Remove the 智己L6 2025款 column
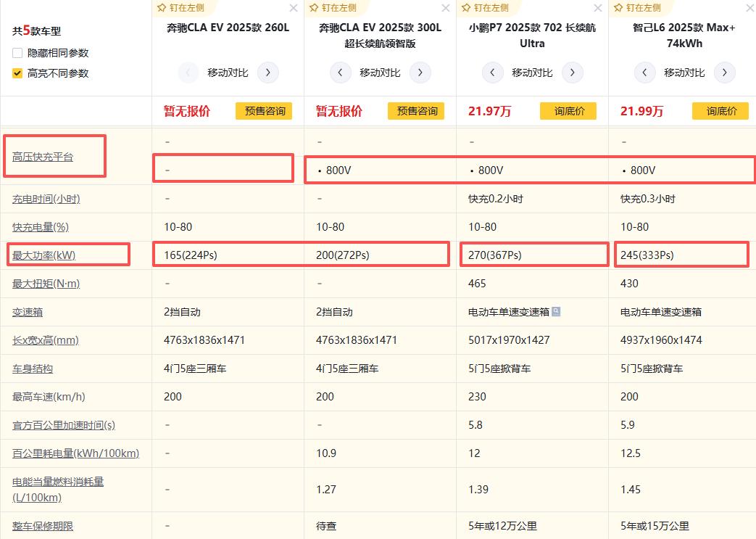Viewport: 756px width, 539px height. [x=749, y=8]
